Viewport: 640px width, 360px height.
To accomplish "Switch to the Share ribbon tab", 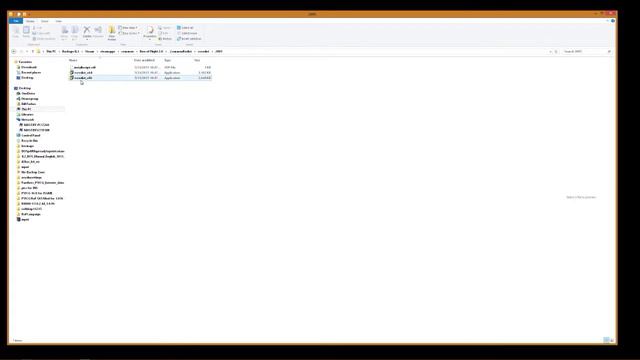I will 44,21.
